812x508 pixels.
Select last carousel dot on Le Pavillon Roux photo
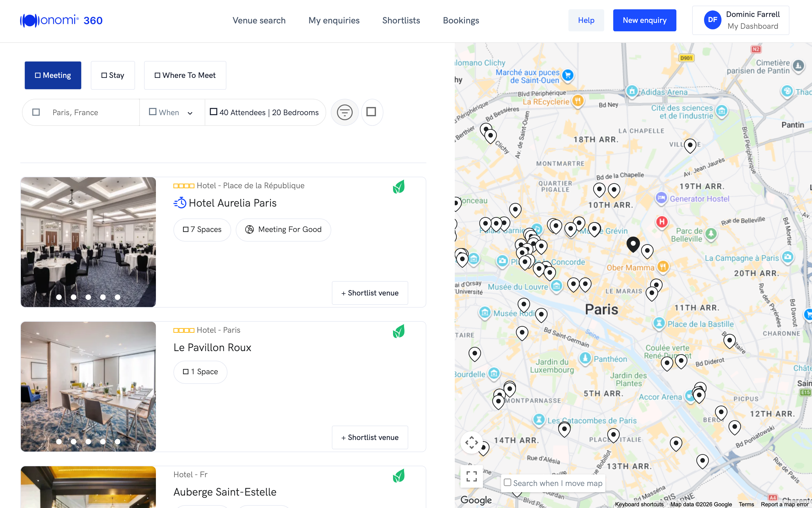coord(118,441)
